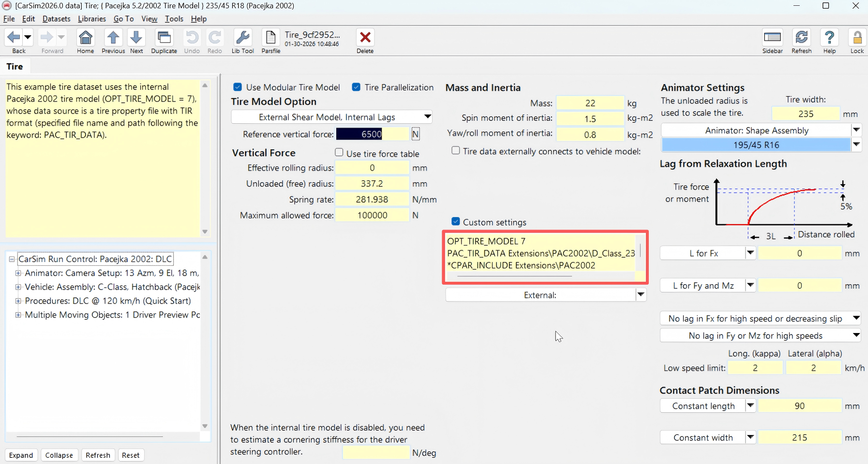
Task: Open the Back history dropdown arrow
Action: (28, 37)
